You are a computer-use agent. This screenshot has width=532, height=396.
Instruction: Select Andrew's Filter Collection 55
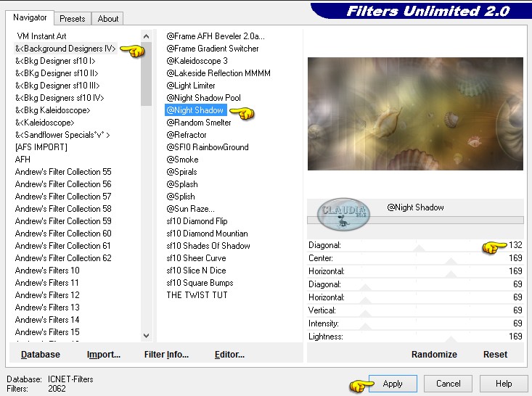click(63, 172)
